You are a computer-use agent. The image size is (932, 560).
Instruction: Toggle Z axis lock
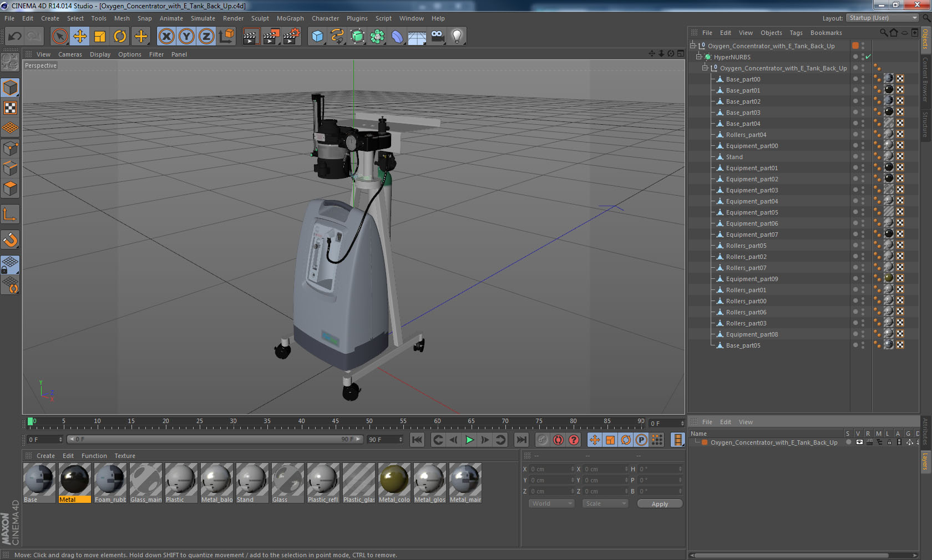point(206,37)
